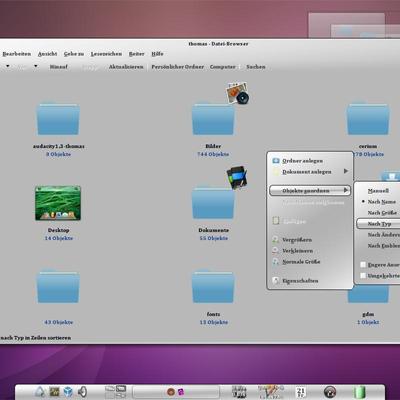Click the gdm folder label

(368, 314)
